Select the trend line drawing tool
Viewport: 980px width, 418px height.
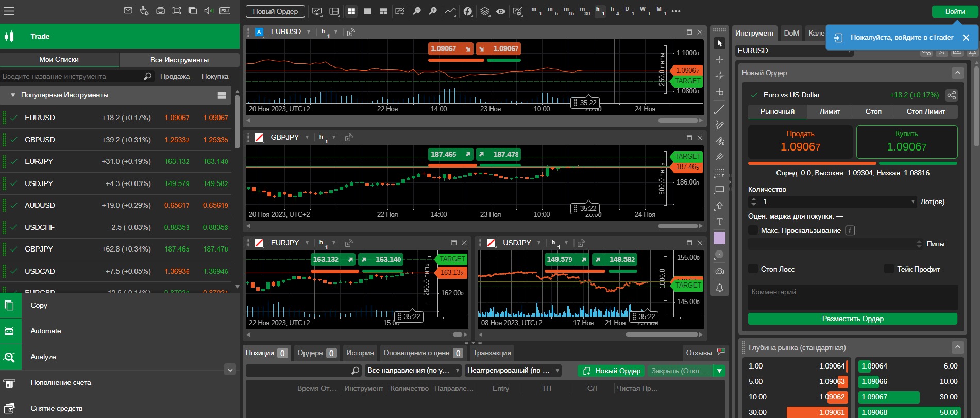click(x=720, y=109)
